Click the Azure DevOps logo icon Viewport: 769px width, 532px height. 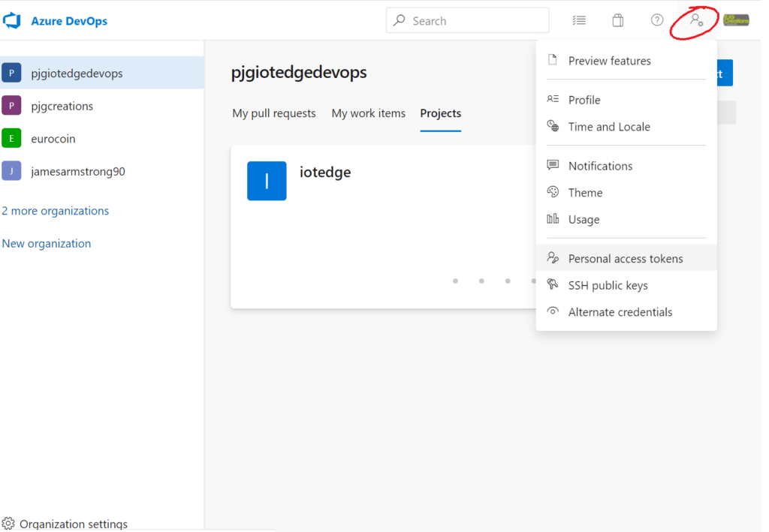tap(12, 20)
